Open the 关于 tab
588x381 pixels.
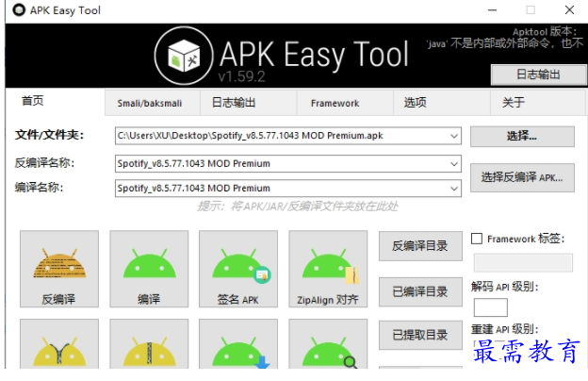click(538, 103)
